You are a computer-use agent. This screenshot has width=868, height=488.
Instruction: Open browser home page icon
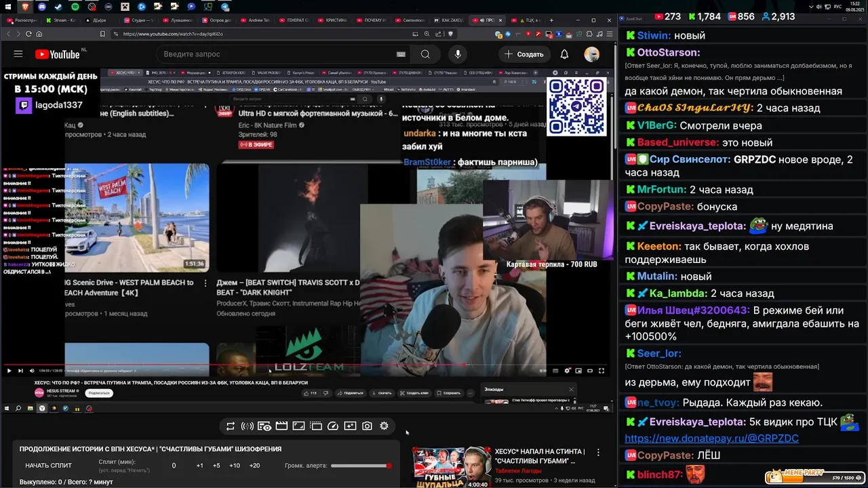tap(39, 34)
